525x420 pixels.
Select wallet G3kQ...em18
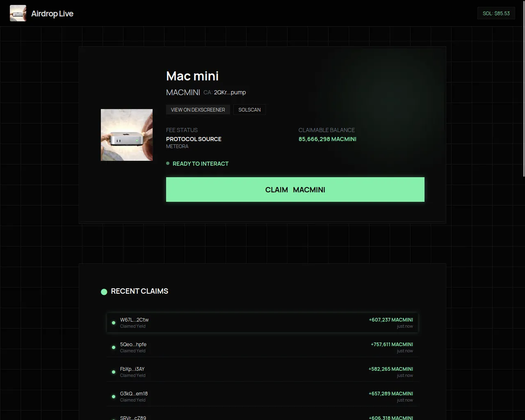[x=134, y=394]
